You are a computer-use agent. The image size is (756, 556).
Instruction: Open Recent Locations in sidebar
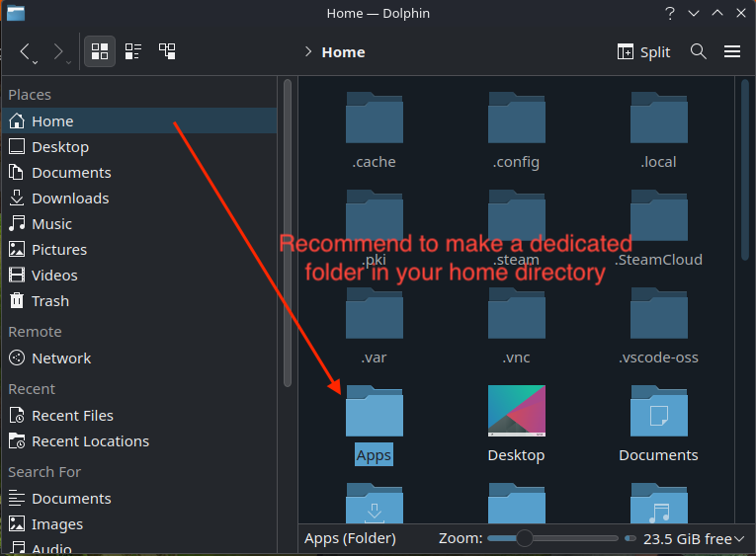(x=90, y=440)
